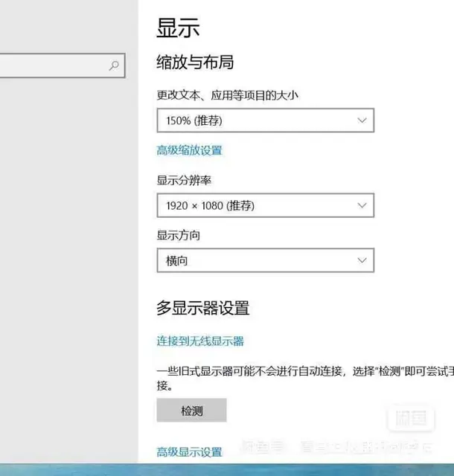Open 高级显示设置 link

(x=190, y=452)
